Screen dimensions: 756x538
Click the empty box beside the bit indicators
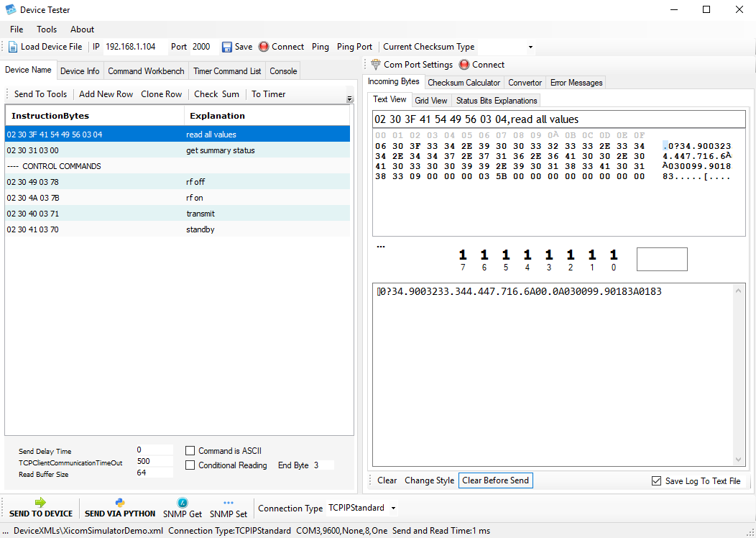coord(662,260)
